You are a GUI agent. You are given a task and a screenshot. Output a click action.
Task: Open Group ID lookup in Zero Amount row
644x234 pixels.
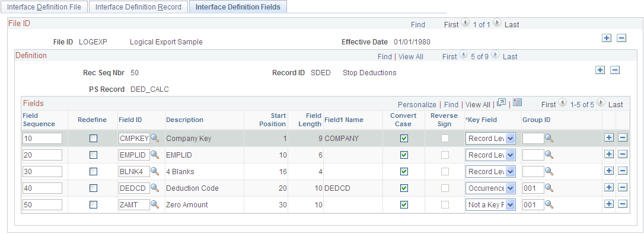(549, 204)
